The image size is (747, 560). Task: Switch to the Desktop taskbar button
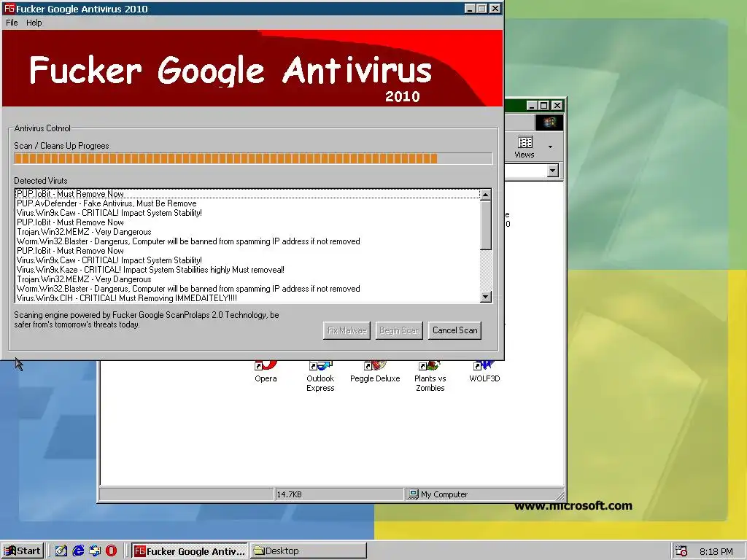(309, 551)
